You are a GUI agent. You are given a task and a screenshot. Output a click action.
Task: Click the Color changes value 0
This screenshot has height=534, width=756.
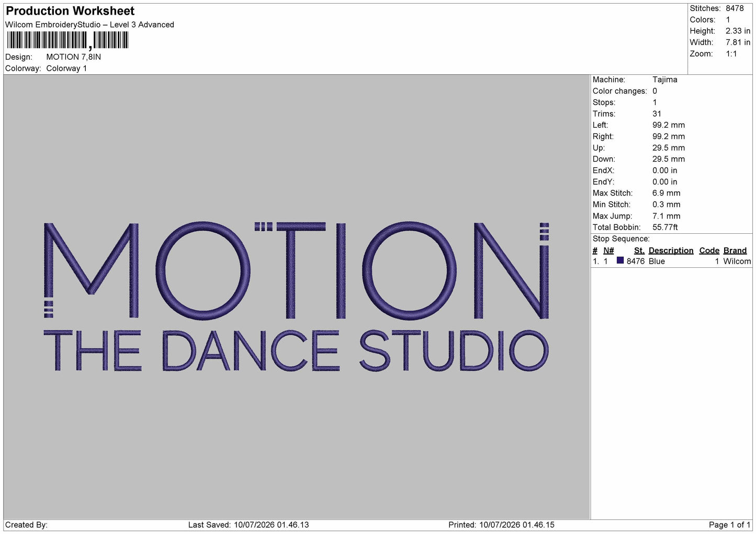(655, 91)
